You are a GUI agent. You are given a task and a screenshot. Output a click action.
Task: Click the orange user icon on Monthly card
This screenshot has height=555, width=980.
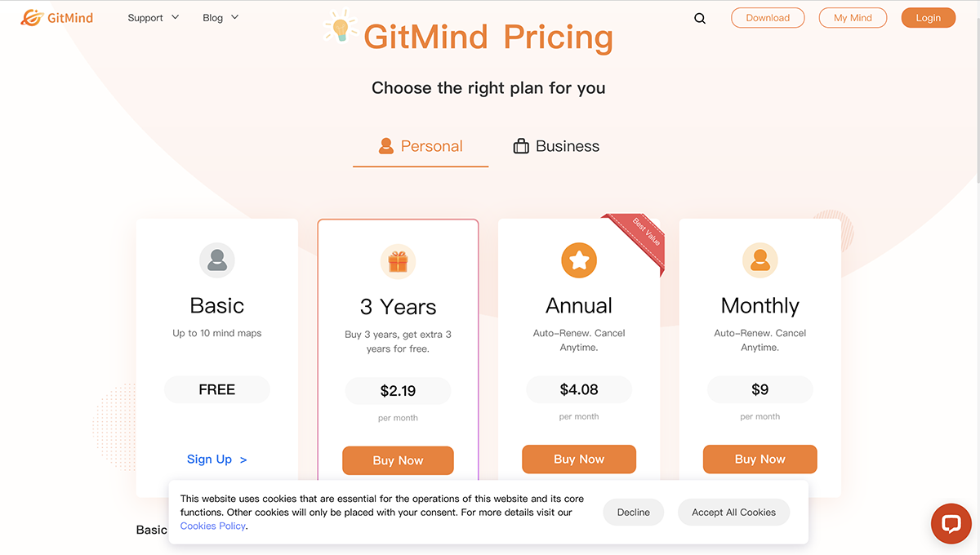tap(759, 260)
